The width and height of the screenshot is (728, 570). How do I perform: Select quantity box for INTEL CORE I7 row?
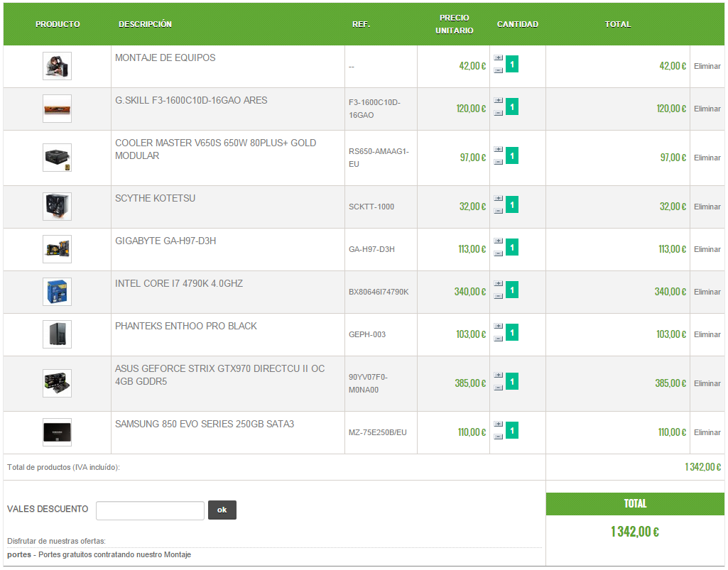(x=512, y=290)
